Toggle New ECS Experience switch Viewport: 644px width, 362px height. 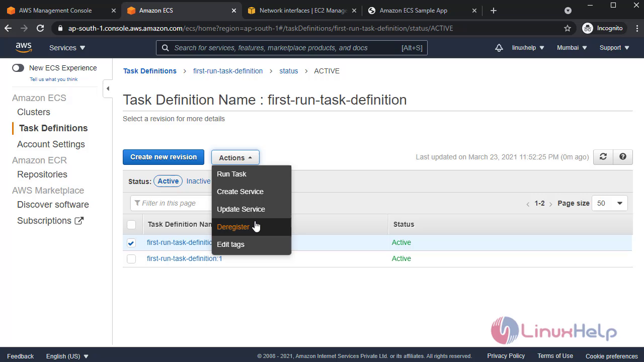point(18,68)
